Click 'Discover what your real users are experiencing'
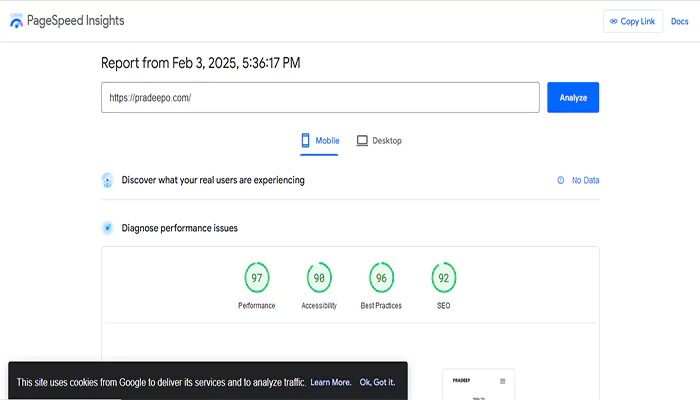The height and width of the screenshot is (400, 700). [213, 180]
